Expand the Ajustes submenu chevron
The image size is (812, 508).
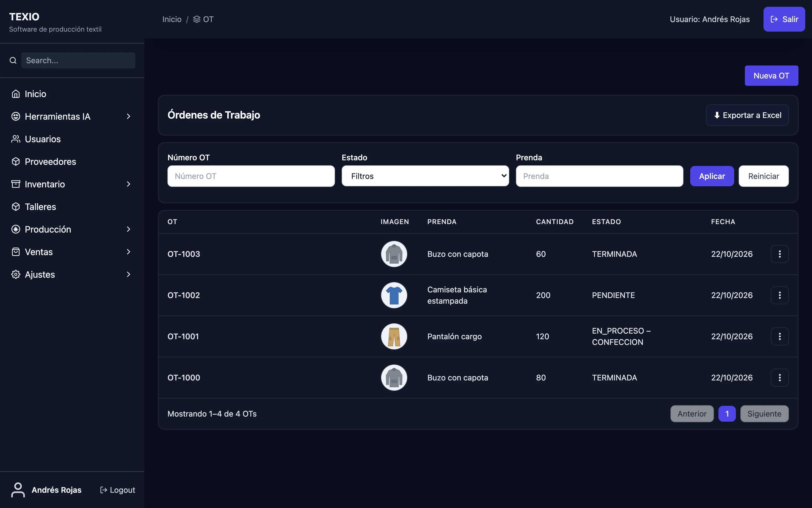point(129,275)
